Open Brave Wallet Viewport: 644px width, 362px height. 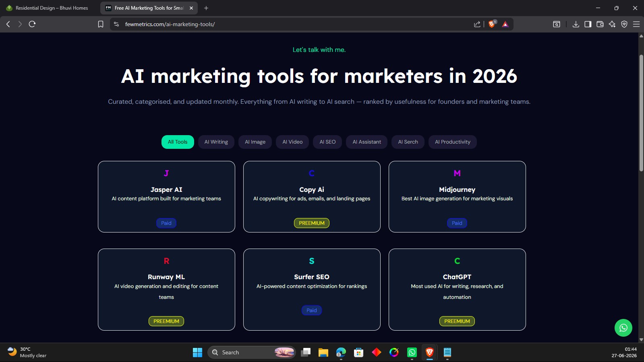pyautogui.click(x=600, y=24)
